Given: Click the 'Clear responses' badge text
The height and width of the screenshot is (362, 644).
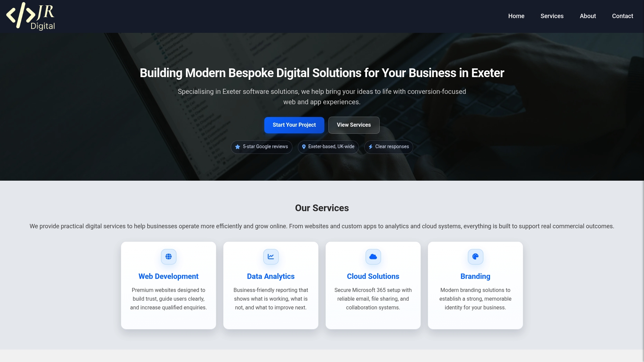Looking at the screenshot, I should point(392,147).
